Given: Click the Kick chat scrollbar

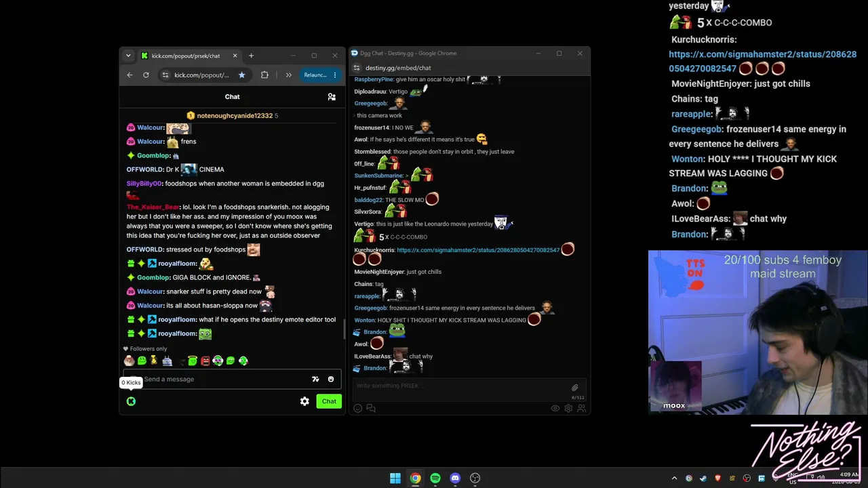Looking at the screenshot, I should point(344,329).
